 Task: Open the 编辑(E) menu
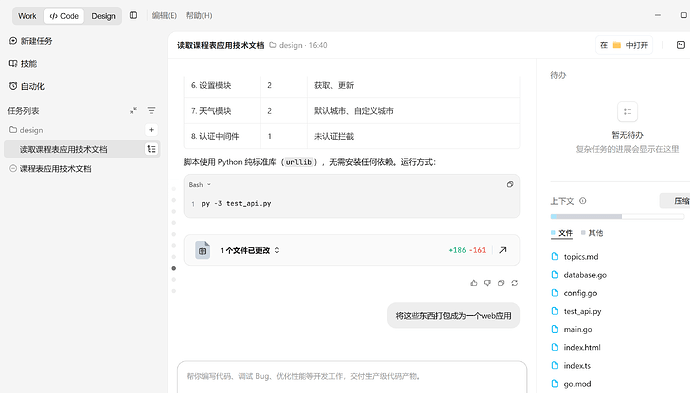pyautogui.click(x=164, y=15)
